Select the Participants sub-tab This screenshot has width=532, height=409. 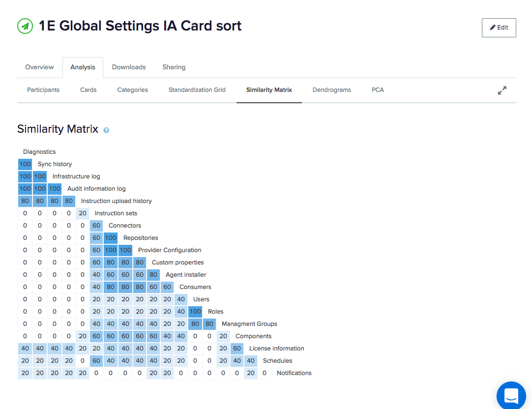click(43, 90)
